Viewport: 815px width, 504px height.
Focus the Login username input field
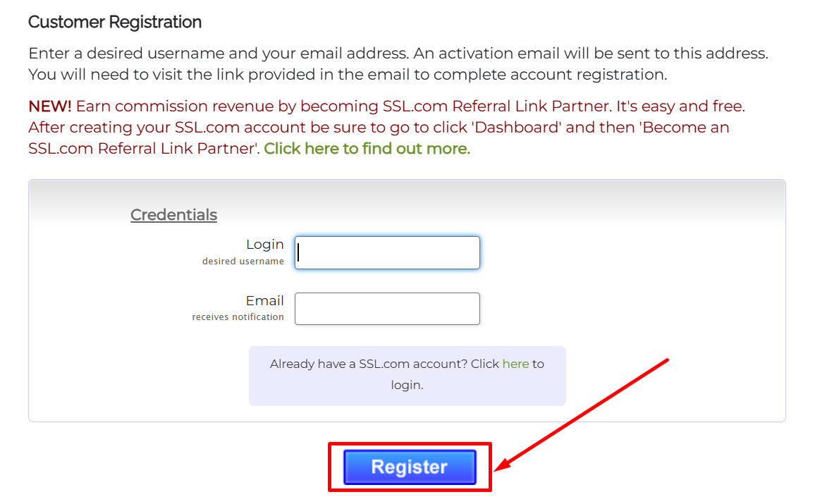[387, 252]
